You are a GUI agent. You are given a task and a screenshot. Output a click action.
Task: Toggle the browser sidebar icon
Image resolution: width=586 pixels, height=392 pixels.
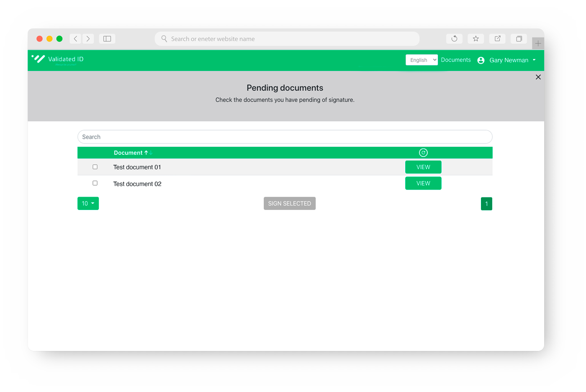point(107,38)
